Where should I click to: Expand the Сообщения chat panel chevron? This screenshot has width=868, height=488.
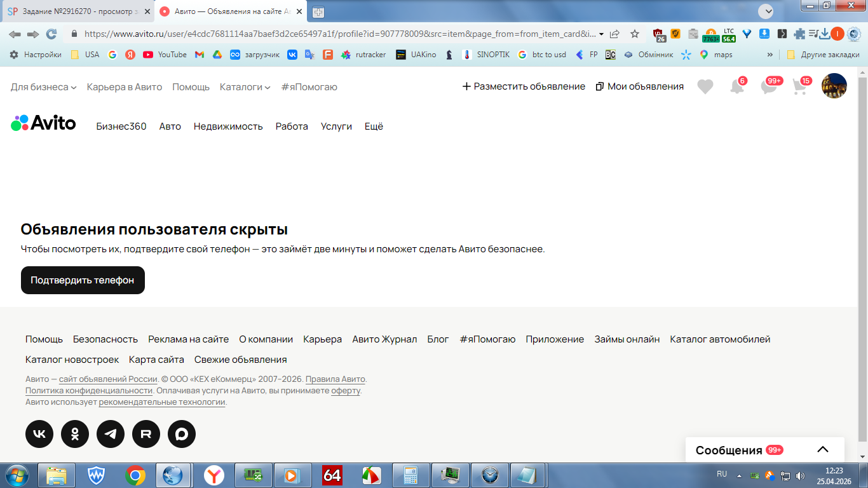[823, 449]
